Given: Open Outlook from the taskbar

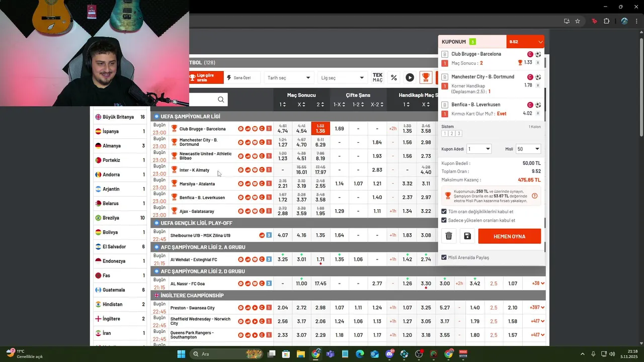Looking at the screenshot, I should point(375,354).
